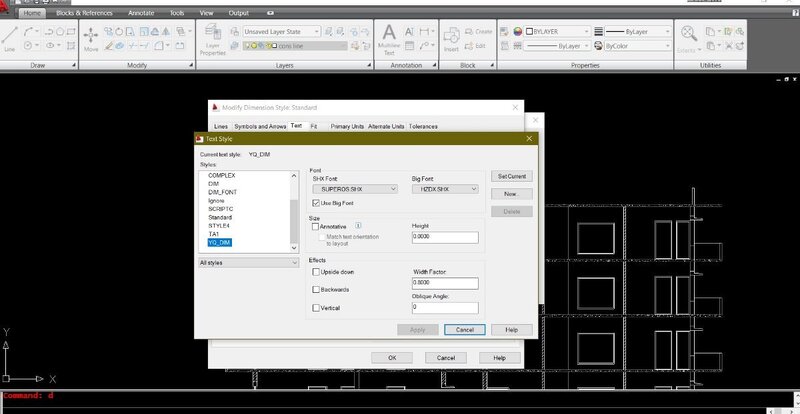The image size is (800, 414).
Task: Click the Width Factor input field
Action: (445, 283)
